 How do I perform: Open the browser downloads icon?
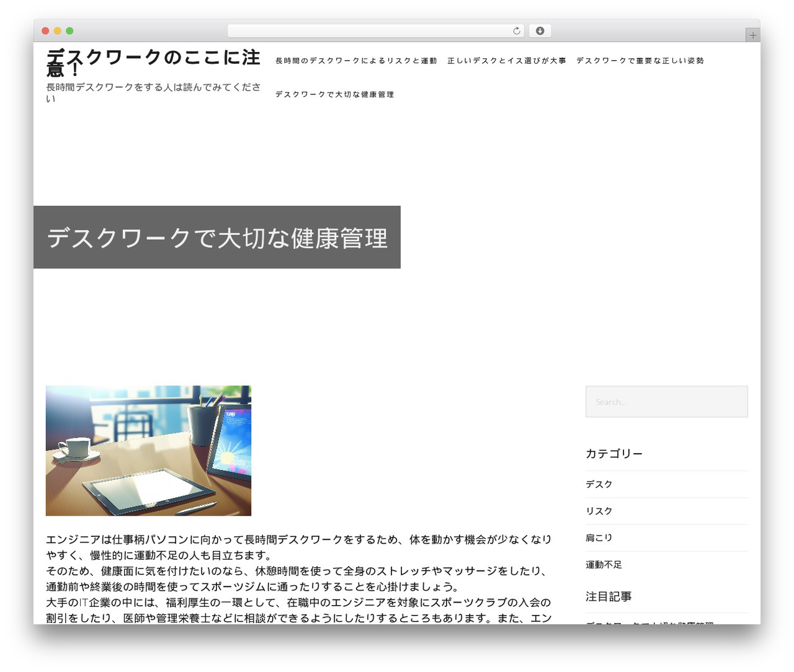540,31
